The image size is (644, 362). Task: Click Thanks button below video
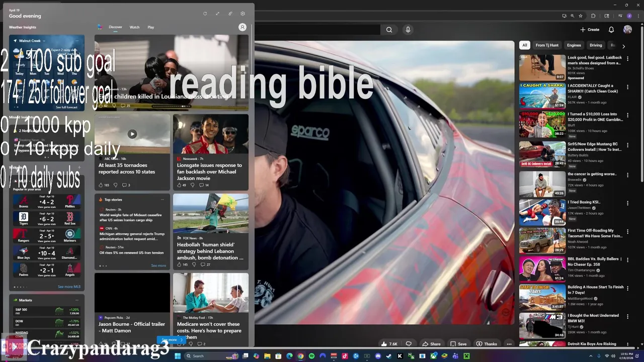pos(487,344)
